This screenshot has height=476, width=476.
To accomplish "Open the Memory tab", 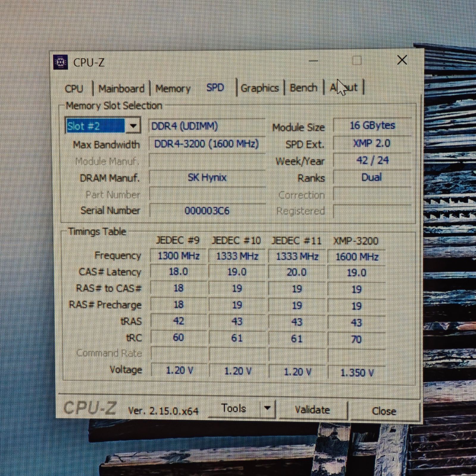I will click(173, 88).
